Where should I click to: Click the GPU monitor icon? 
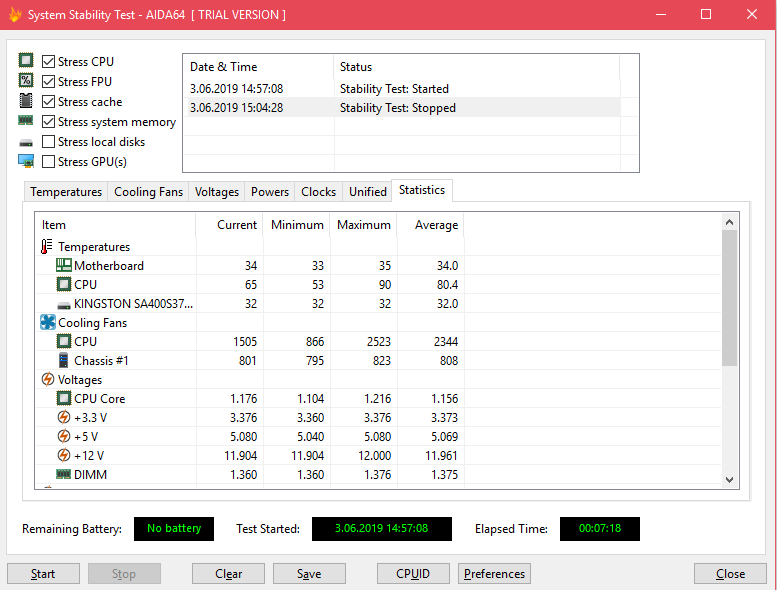[x=26, y=161]
